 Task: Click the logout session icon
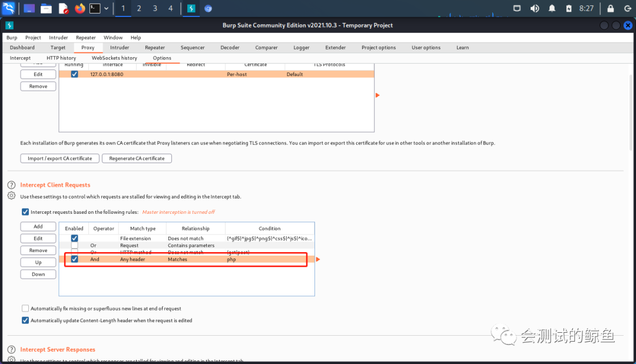tap(628, 8)
